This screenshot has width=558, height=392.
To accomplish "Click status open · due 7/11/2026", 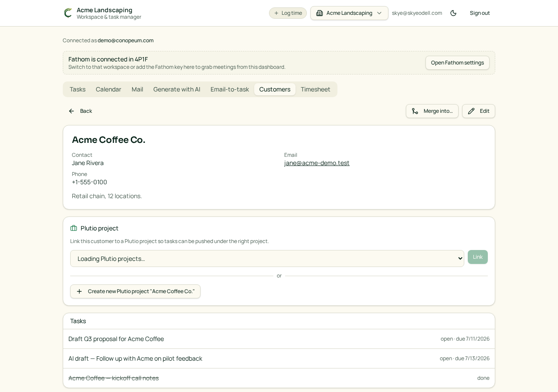I will click(465, 339).
